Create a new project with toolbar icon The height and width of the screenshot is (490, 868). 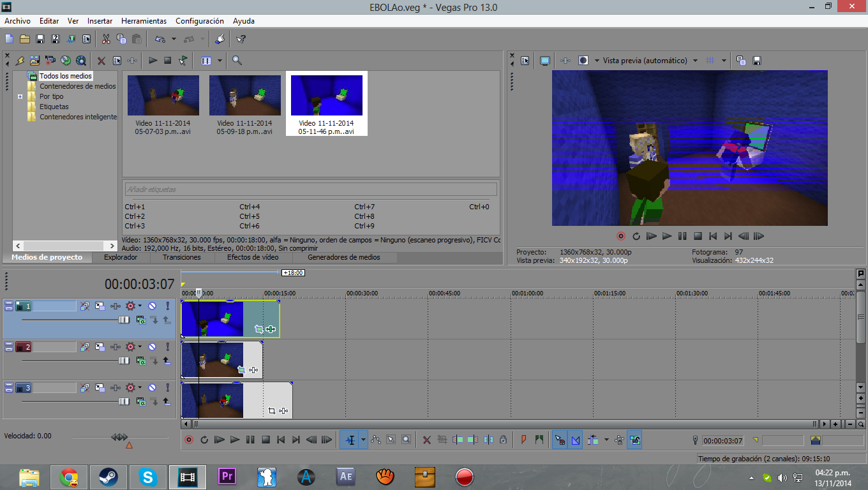click(x=9, y=39)
